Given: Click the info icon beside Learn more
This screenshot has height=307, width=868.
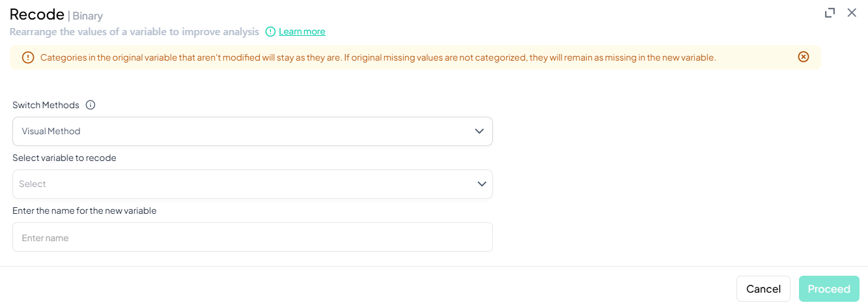Looking at the screenshot, I should (271, 31).
